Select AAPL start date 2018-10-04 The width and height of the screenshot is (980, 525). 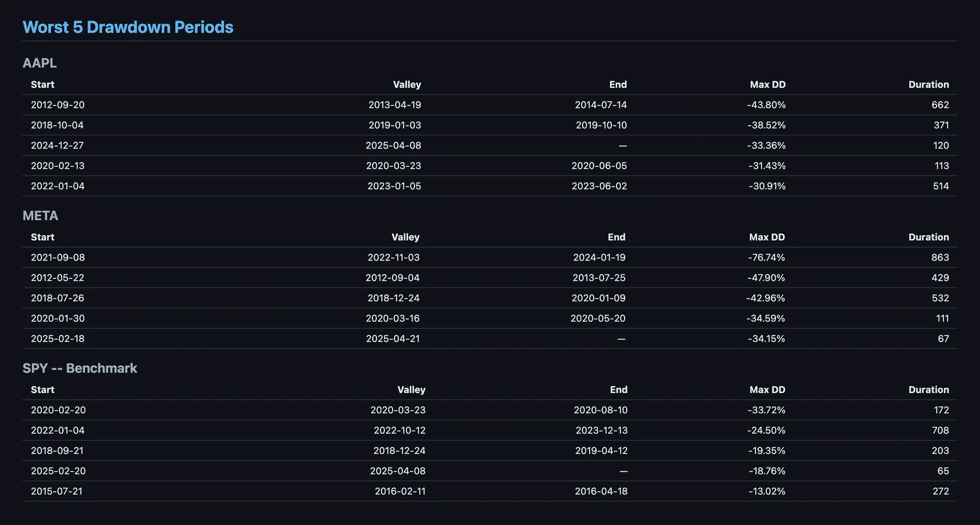(x=57, y=125)
